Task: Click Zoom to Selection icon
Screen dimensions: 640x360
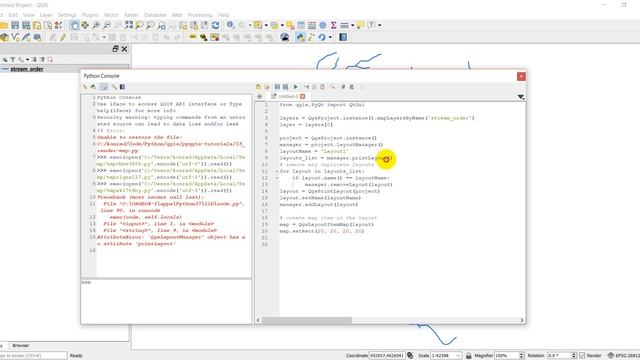Action: tap(140, 25)
